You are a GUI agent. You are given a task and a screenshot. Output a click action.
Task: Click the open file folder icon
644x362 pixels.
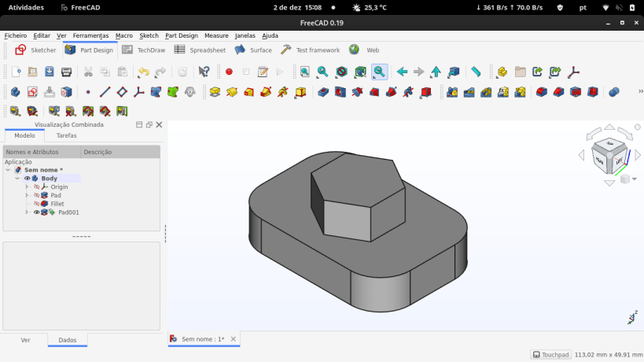pos(32,72)
